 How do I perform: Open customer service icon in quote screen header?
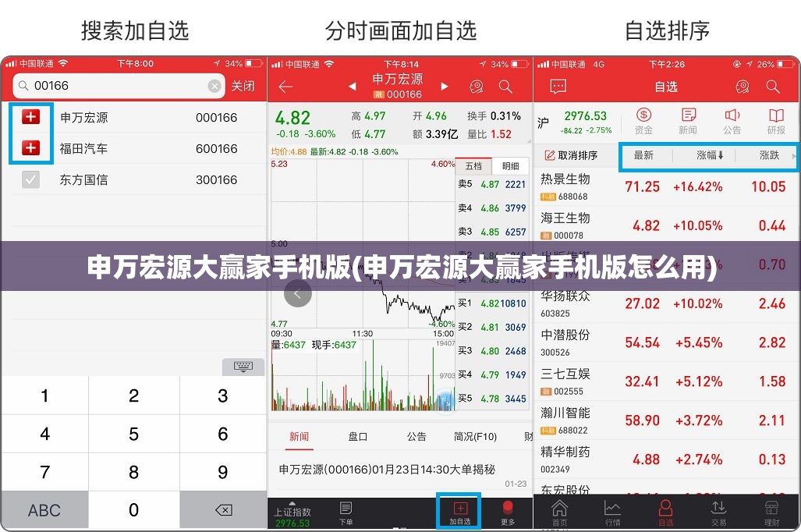476,87
